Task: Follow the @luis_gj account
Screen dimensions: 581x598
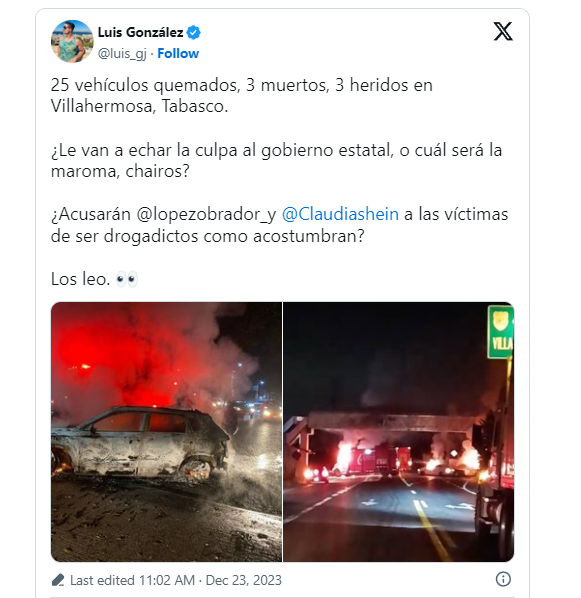Action: [x=178, y=53]
